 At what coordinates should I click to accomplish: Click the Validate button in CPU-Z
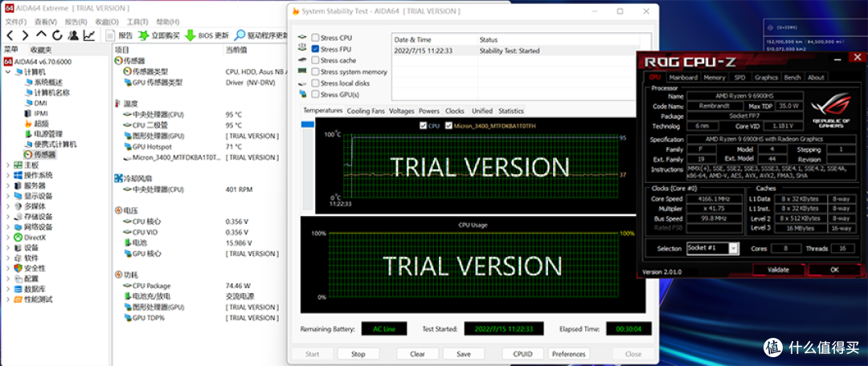tap(778, 270)
